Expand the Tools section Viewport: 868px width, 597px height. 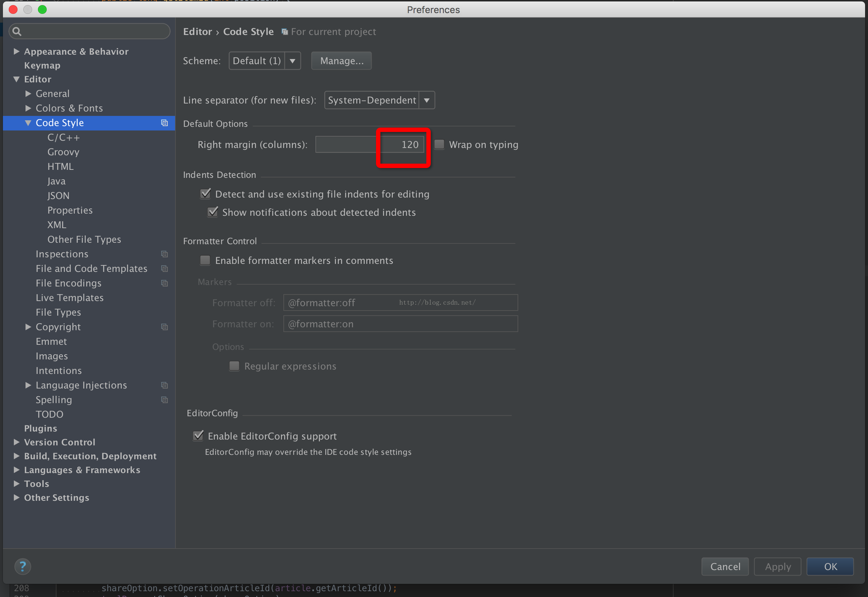pos(16,484)
